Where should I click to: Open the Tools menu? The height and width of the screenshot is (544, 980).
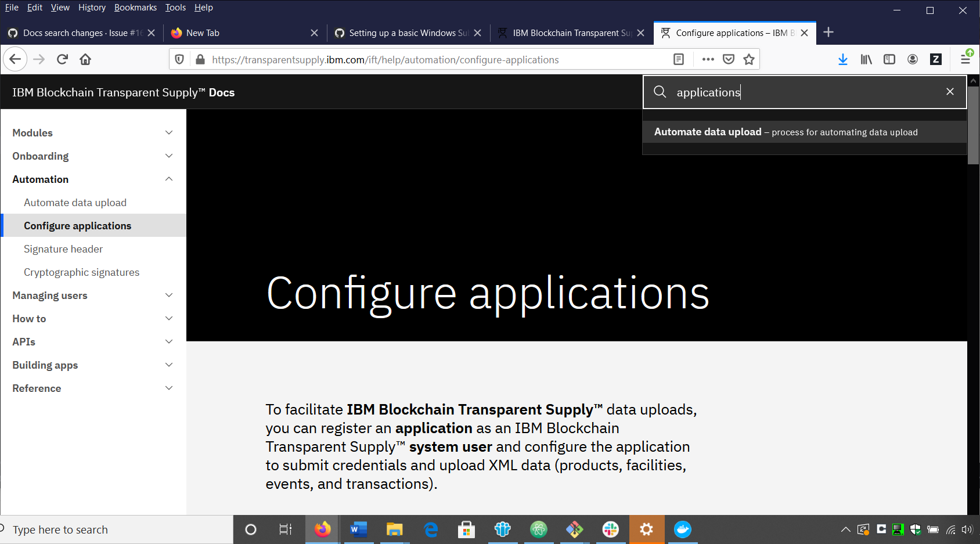click(175, 8)
